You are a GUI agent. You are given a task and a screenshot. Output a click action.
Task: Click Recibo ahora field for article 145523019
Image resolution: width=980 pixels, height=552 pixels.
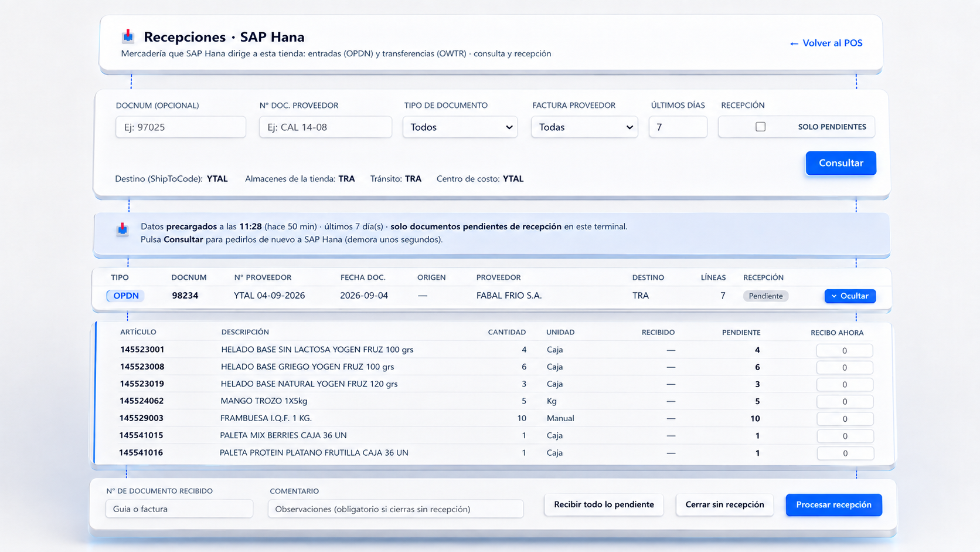[x=845, y=384]
